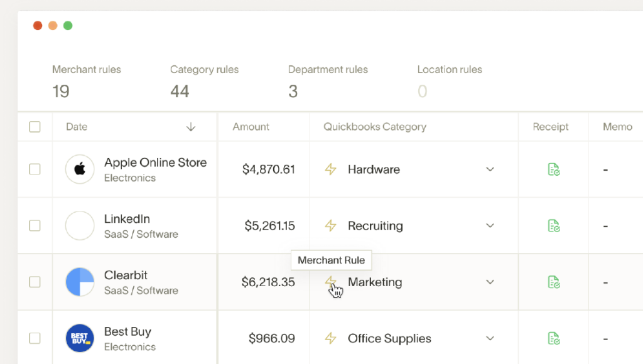Click the Memo column header
The width and height of the screenshot is (643, 364).
pyautogui.click(x=618, y=127)
